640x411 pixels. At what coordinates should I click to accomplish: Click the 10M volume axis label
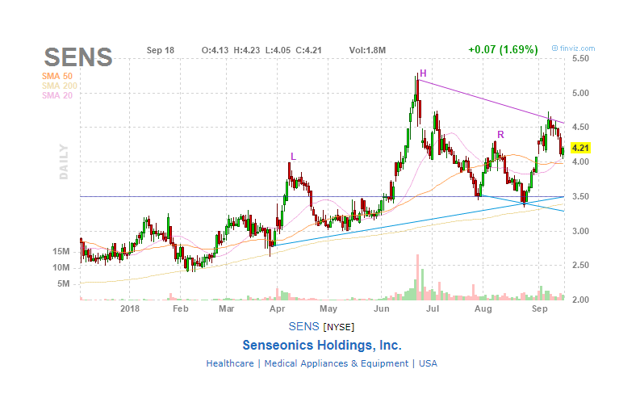click(61, 268)
